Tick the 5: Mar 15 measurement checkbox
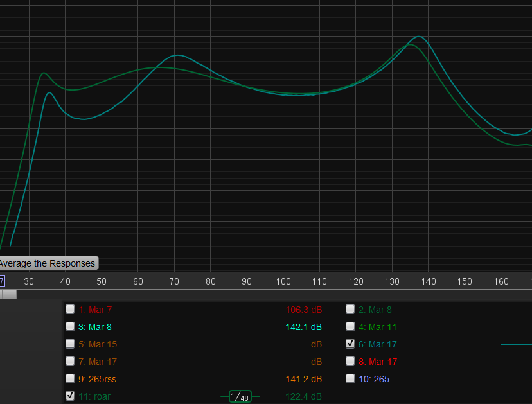 click(70, 344)
